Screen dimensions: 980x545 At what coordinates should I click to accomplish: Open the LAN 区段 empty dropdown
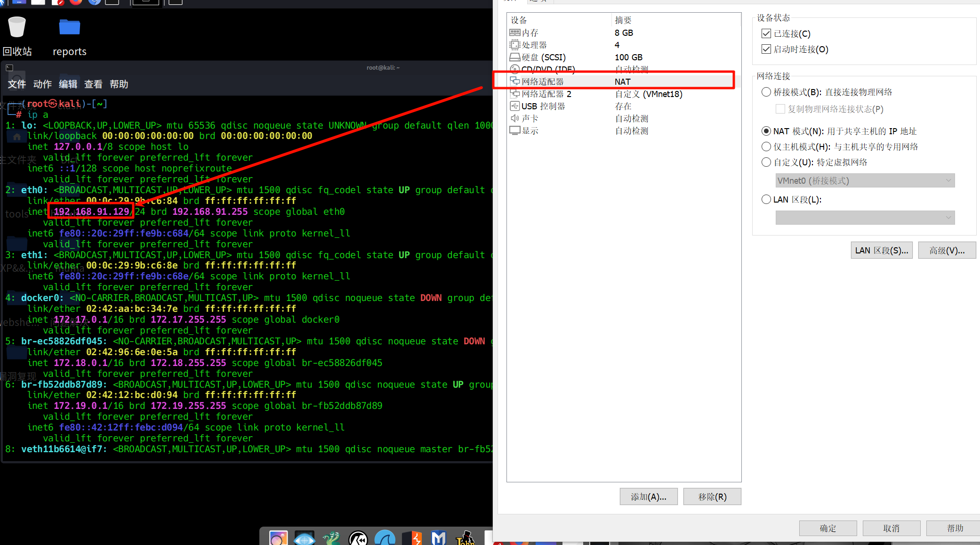coord(865,217)
